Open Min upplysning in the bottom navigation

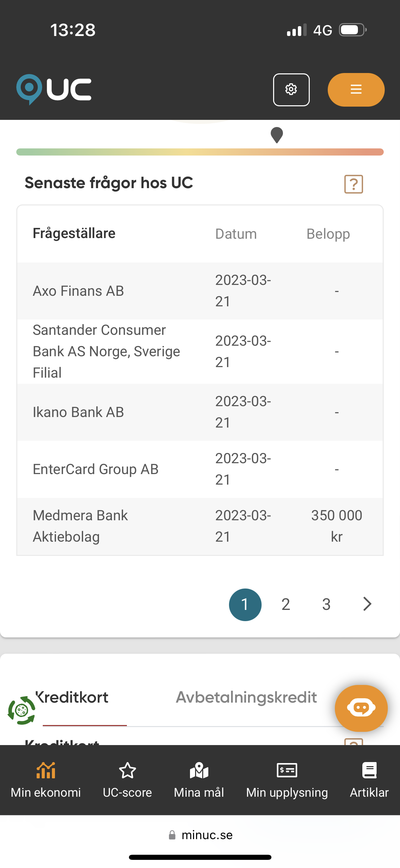[x=287, y=780]
